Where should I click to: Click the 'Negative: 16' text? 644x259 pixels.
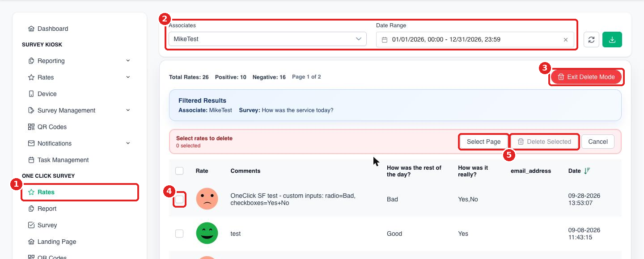coord(269,77)
